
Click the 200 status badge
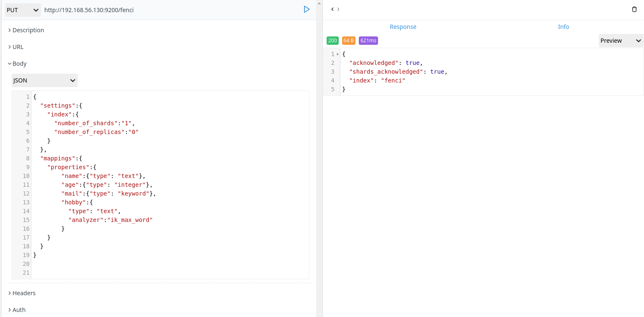(x=332, y=41)
